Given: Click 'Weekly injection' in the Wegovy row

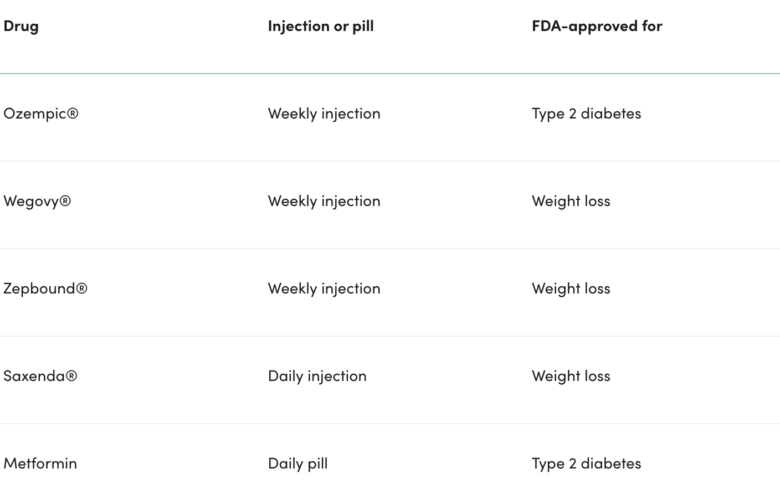Looking at the screenshot, I should click(x=324, y=201).
